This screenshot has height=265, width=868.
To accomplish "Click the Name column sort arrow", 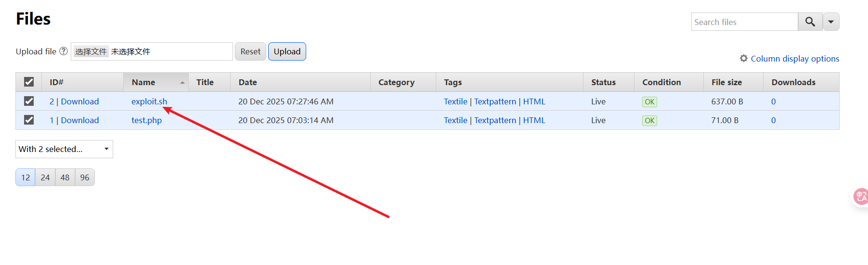I will pos(182,83).
